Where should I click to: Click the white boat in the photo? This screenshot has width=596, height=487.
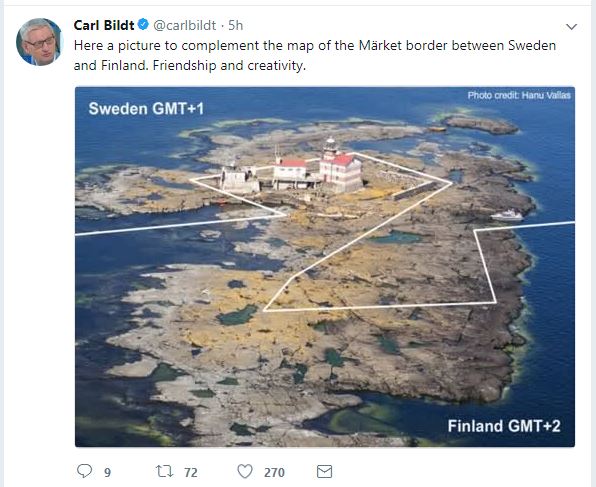(507, 216)
